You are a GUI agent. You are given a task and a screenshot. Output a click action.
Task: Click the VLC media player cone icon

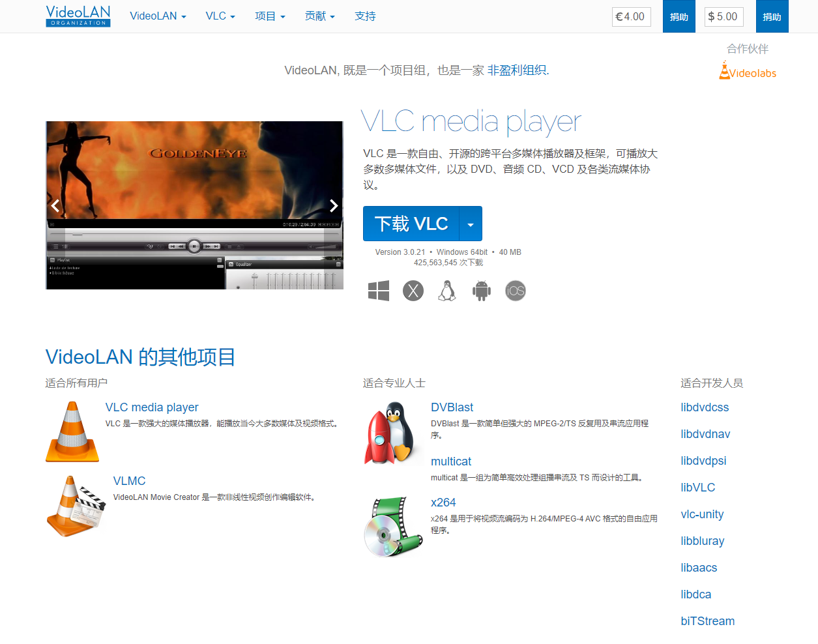[x=72, y=432]
